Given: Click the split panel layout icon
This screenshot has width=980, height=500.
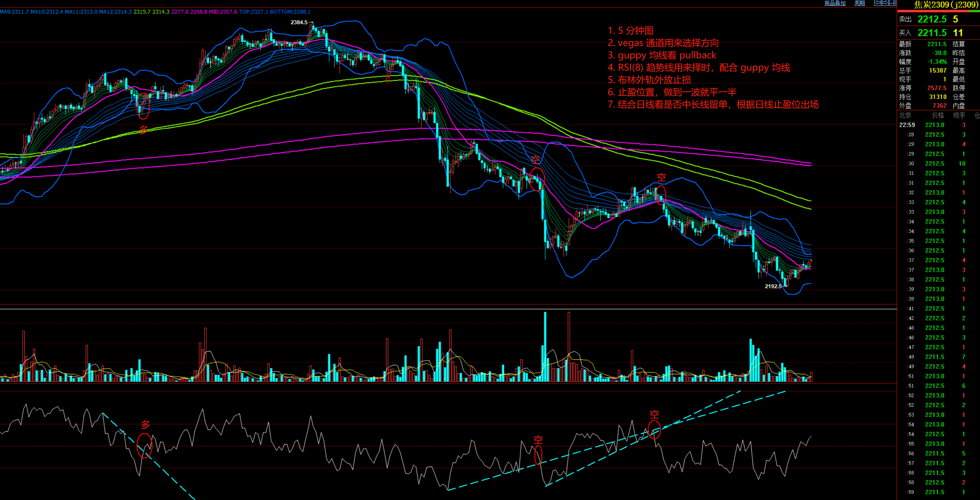Looking at the screenshot, I should tap(893, 3).
